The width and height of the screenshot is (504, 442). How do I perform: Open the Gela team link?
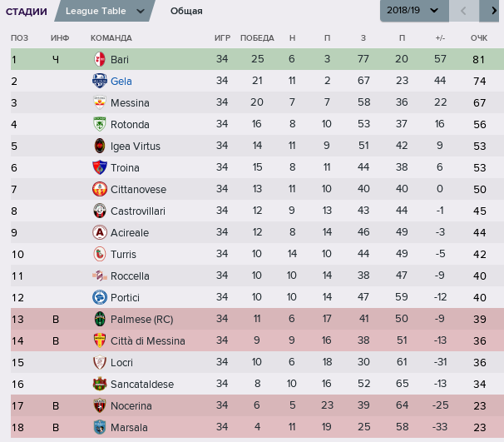[x=121, y=82]
